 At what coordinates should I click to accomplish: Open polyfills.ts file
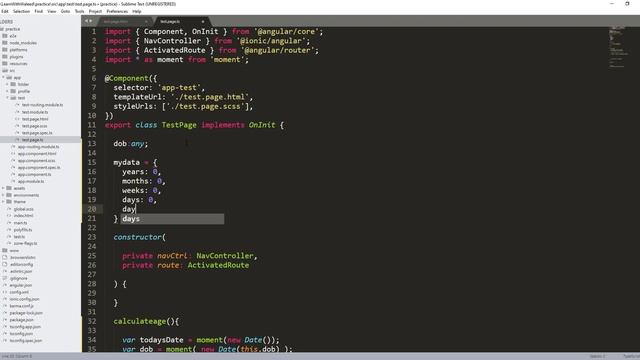tap(23, 230)
